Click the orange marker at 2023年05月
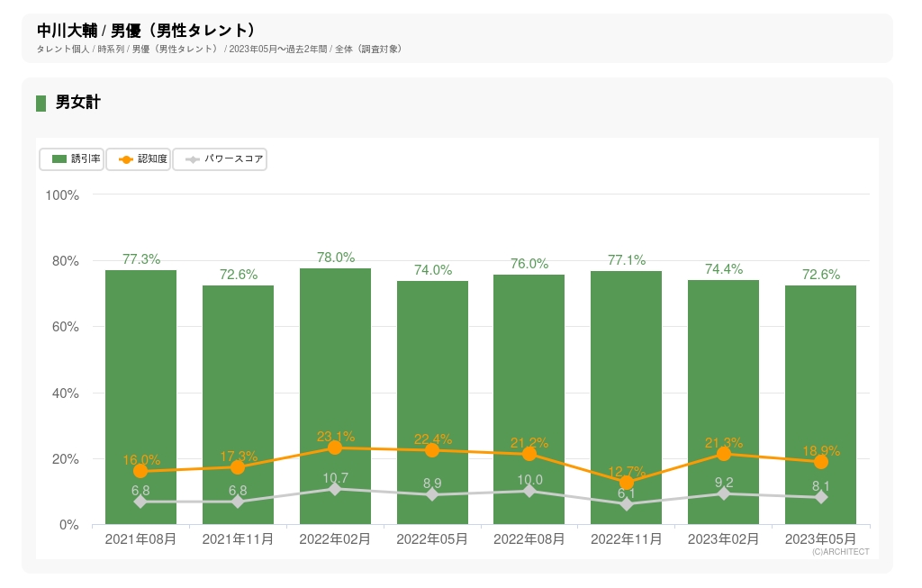Viewport: 922px width, 588px height. click(820, 462)
